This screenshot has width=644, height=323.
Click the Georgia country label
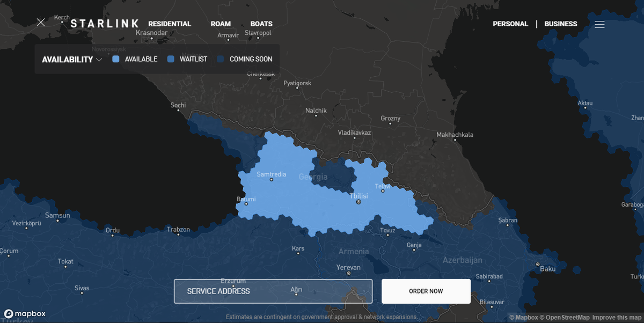(x=313, y=177)
